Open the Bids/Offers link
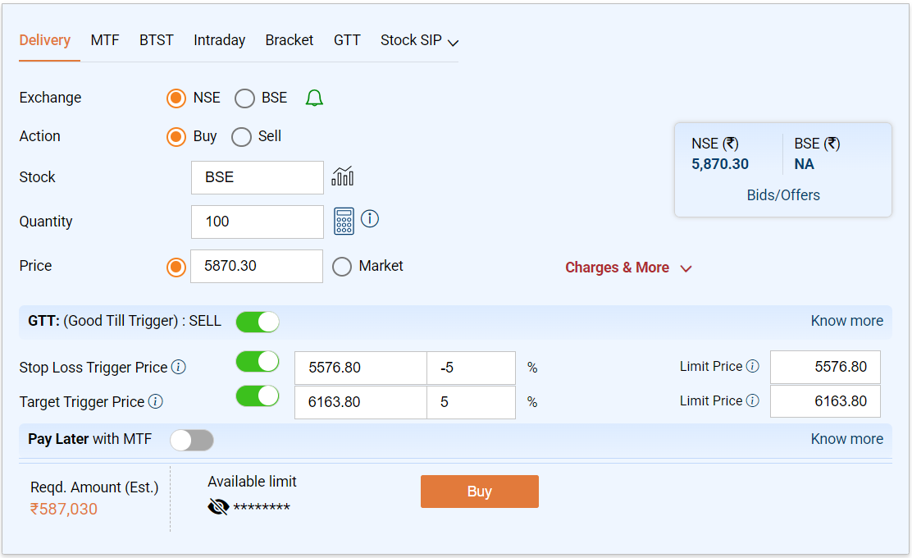 (783, 195)
